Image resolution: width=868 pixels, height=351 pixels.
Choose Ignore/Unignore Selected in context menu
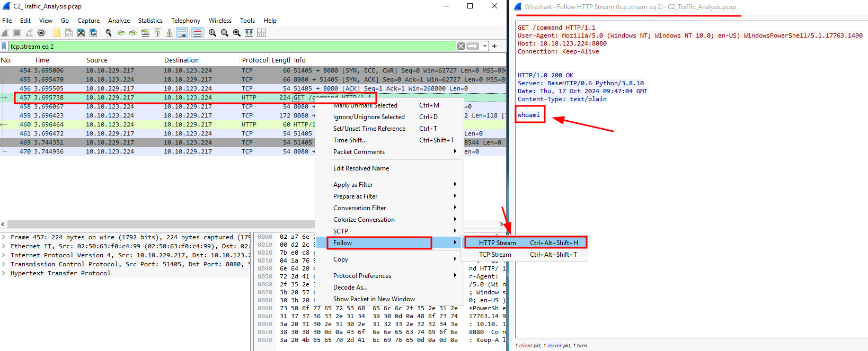coord(389,117)
